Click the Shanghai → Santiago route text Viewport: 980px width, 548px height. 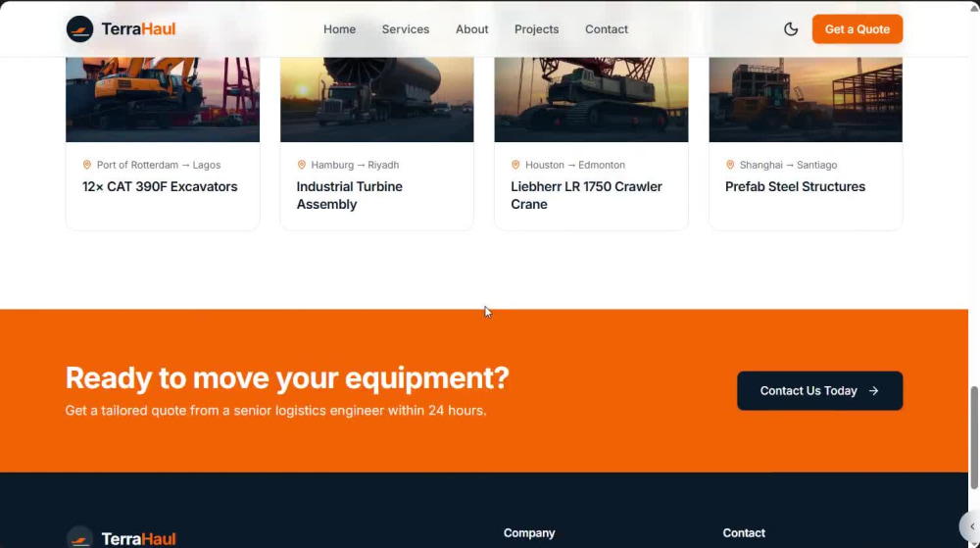(788, 165)
